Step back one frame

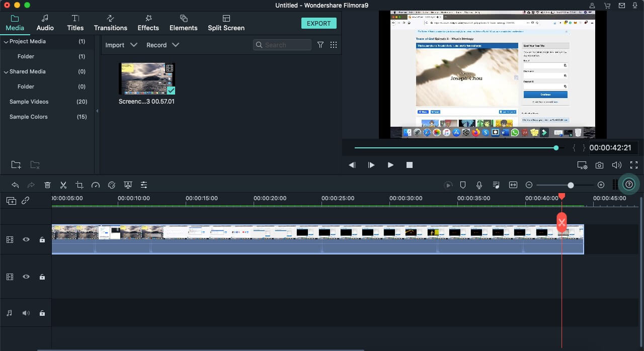coord(352,165)
